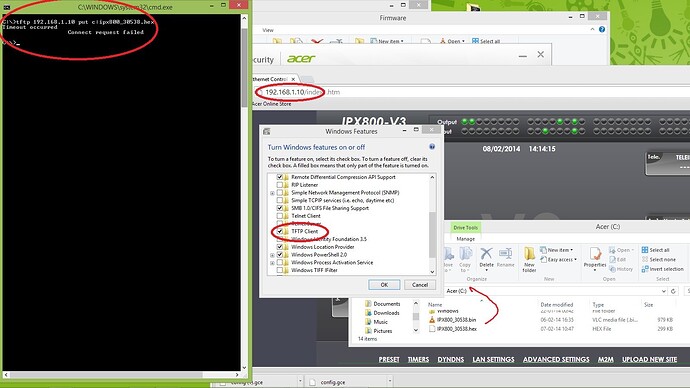Click the New folder icon

529,260
